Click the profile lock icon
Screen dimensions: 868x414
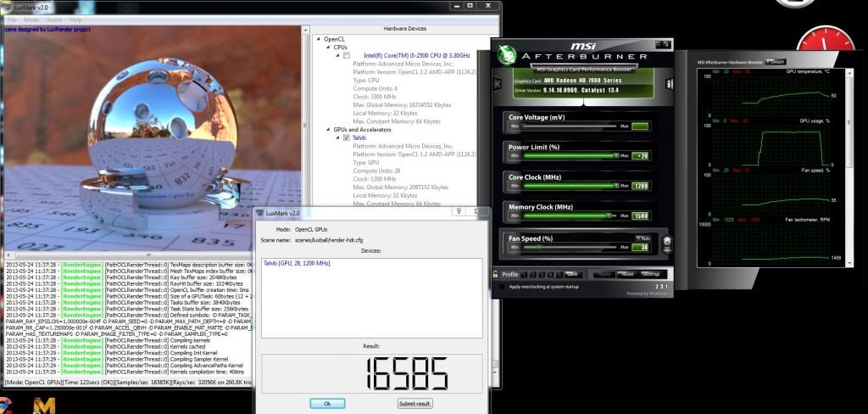click(x=495, y=274)
